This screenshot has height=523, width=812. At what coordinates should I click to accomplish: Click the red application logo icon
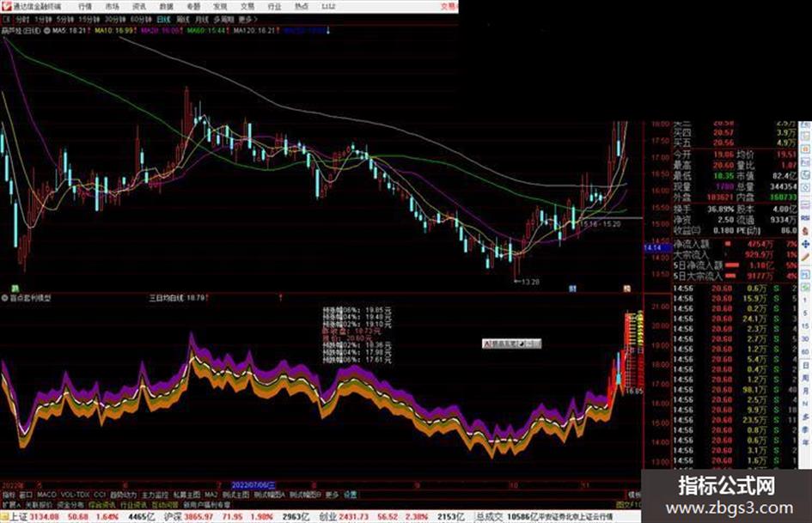click(6, 6)
